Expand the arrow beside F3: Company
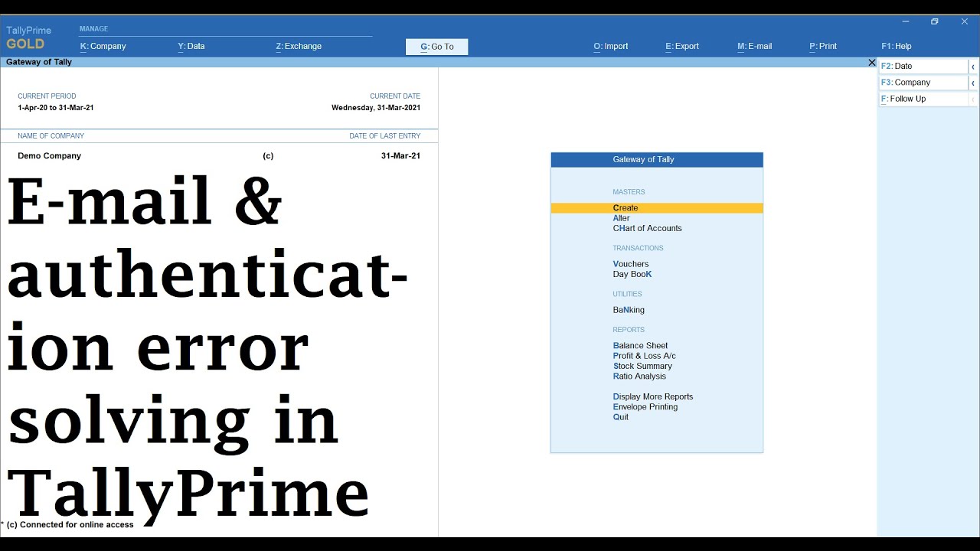Viewport: 980px width, 551px height. (973, 83)
